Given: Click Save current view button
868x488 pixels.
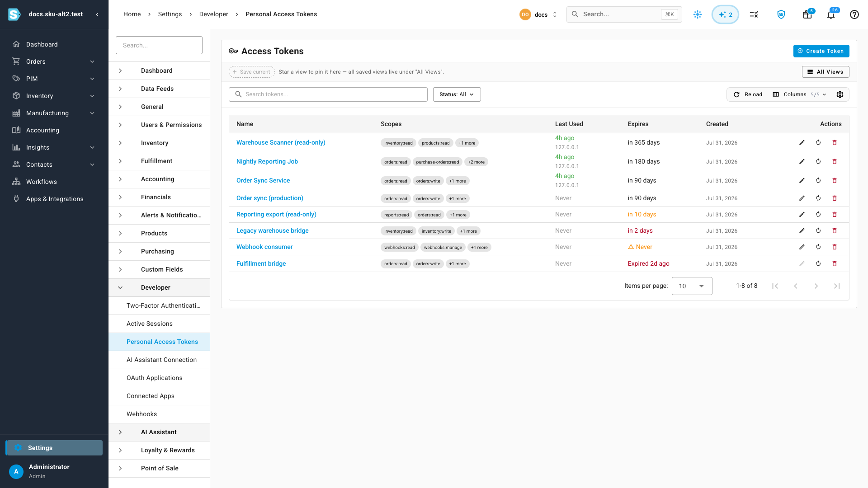Looking at the screenshot, I should pos(251,72).
